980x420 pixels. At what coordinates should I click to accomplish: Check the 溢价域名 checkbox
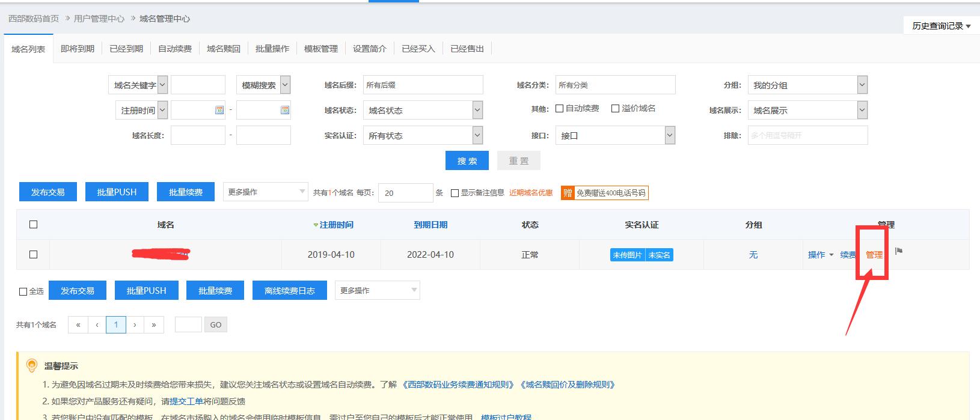(x=615, y=109)
